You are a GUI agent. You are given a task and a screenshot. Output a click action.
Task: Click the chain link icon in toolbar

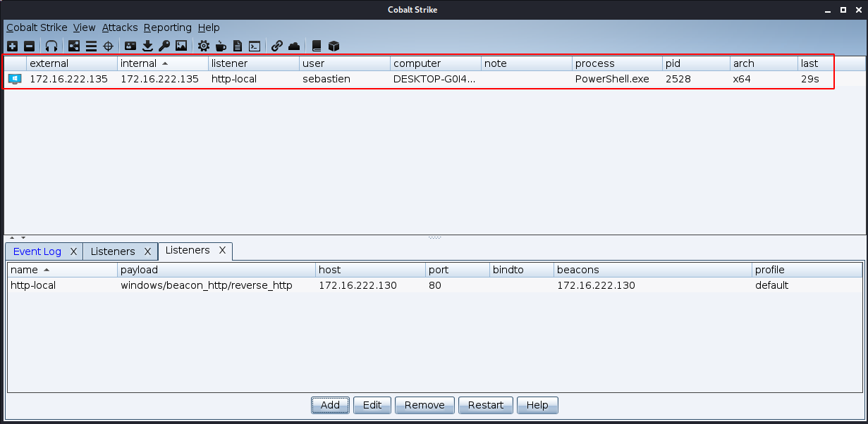click(277, 46)
